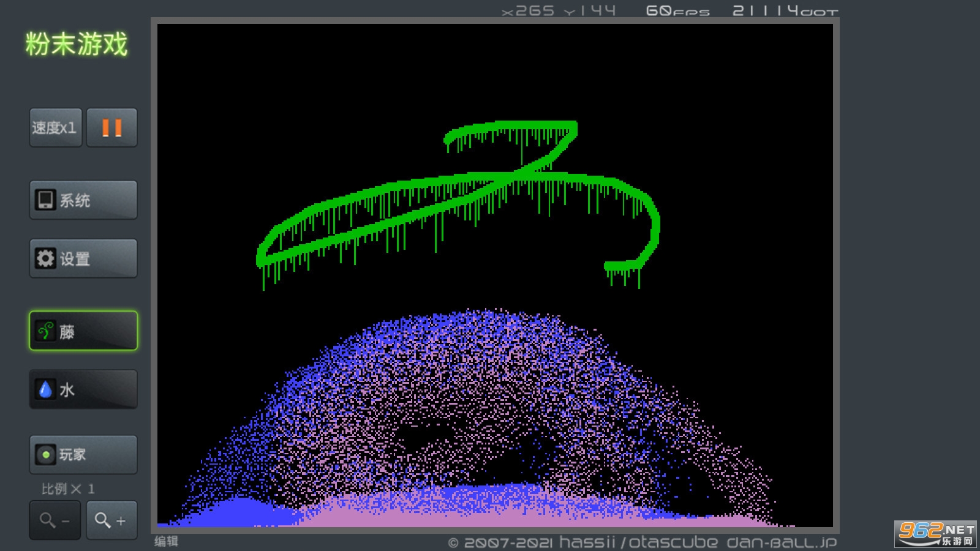Open 设置 with the gear icon
Screen dimensions: 980x551
click(83, 259)
